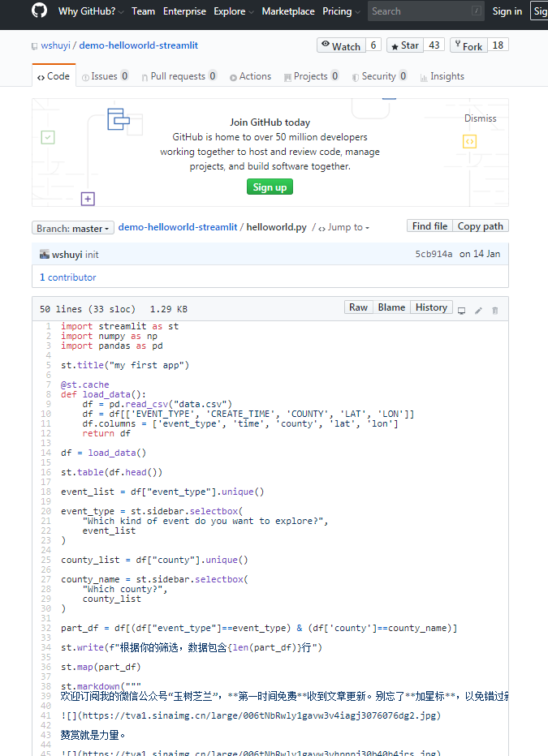Open file History

pyautogui.click(x=431, y=307)
